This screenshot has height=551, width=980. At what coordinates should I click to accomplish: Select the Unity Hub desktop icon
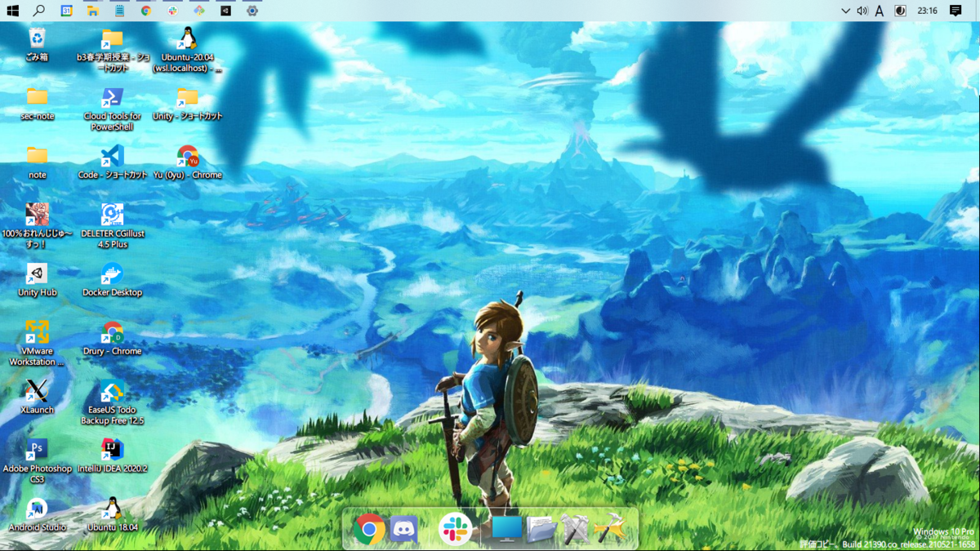(37, 279)
